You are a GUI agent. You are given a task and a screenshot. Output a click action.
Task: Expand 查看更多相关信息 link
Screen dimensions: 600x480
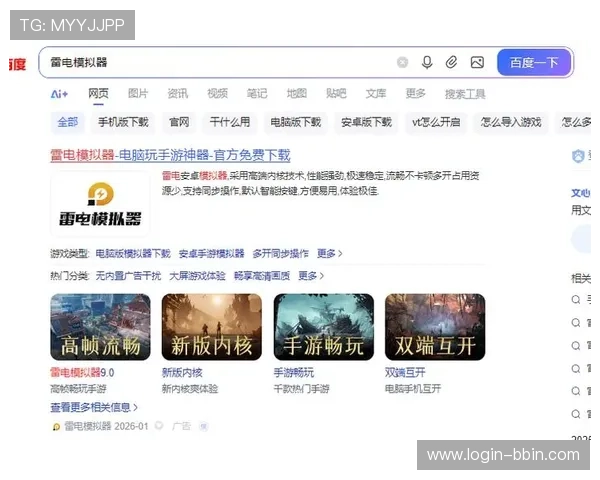(94, 407)
